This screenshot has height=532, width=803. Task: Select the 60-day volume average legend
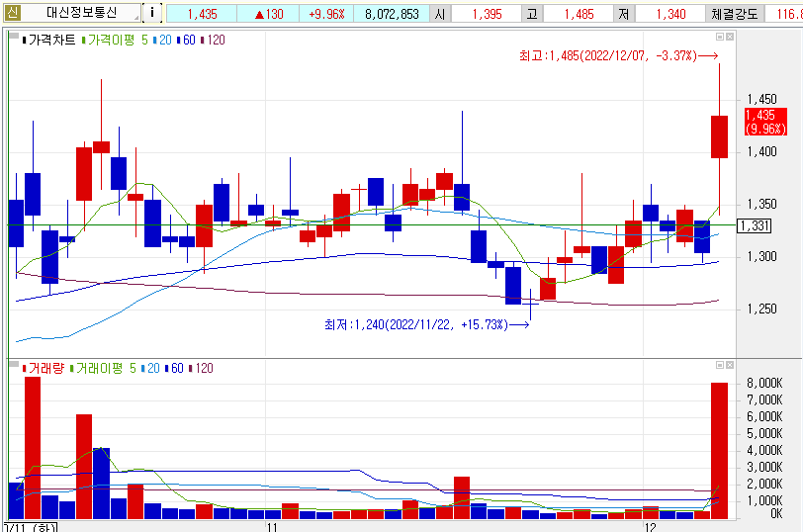coord(174,368)
